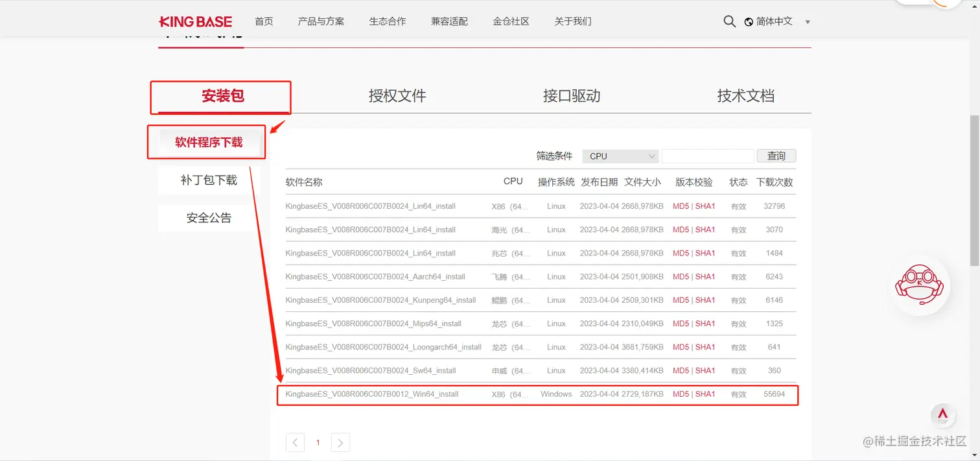Click the 鲲鹏 CPU cell
980x461 pixels.
511,300
